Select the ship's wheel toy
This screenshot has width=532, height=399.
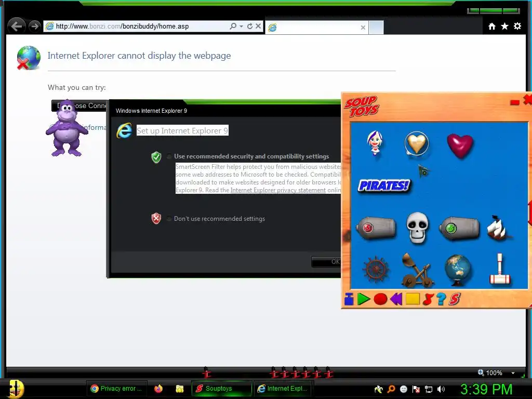pyautogui.click(x=376, y=270)
